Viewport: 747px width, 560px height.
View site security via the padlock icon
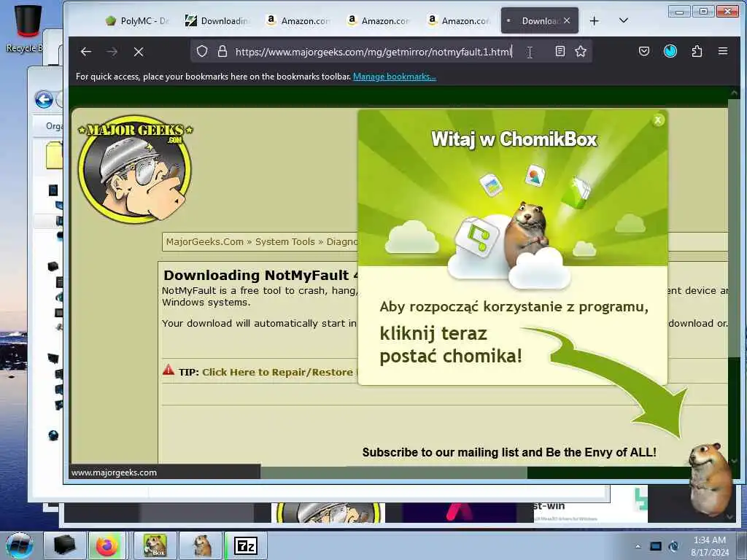[x=222, y=52]
